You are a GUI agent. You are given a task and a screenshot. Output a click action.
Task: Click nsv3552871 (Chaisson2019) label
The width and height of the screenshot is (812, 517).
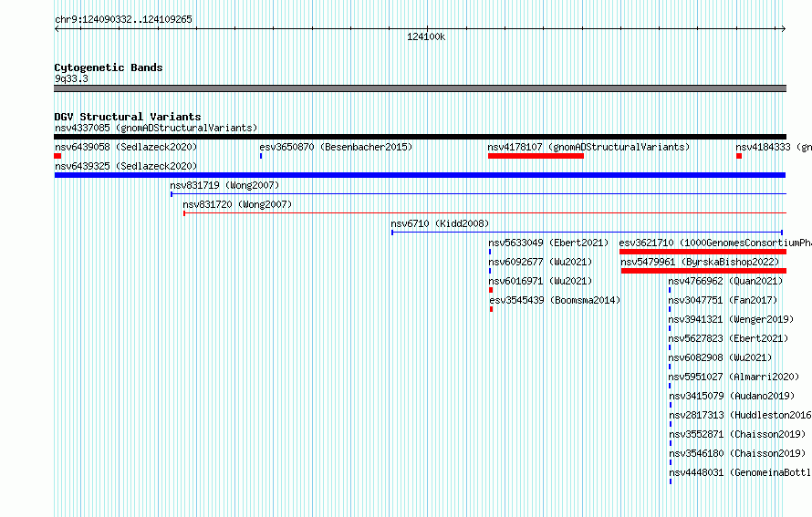tap(737, 434)
